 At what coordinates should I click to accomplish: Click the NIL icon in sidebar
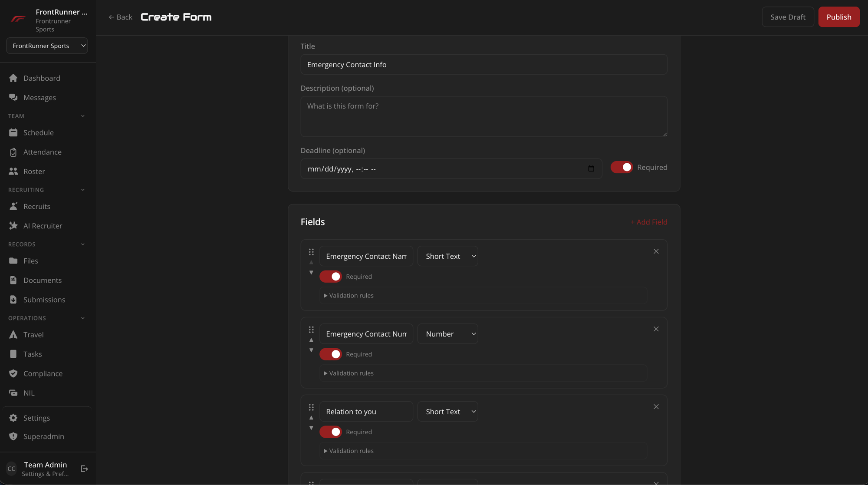pyautogui.click(x=13, y=393)
